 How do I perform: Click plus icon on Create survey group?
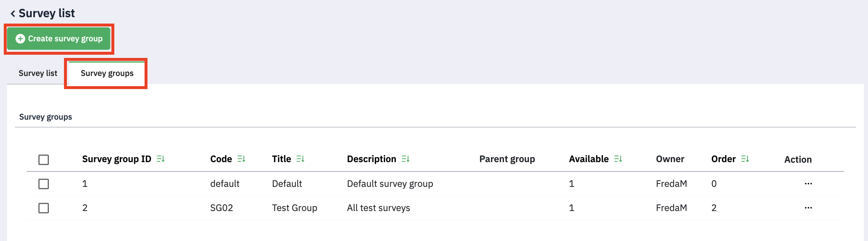(x=20, y=39)
